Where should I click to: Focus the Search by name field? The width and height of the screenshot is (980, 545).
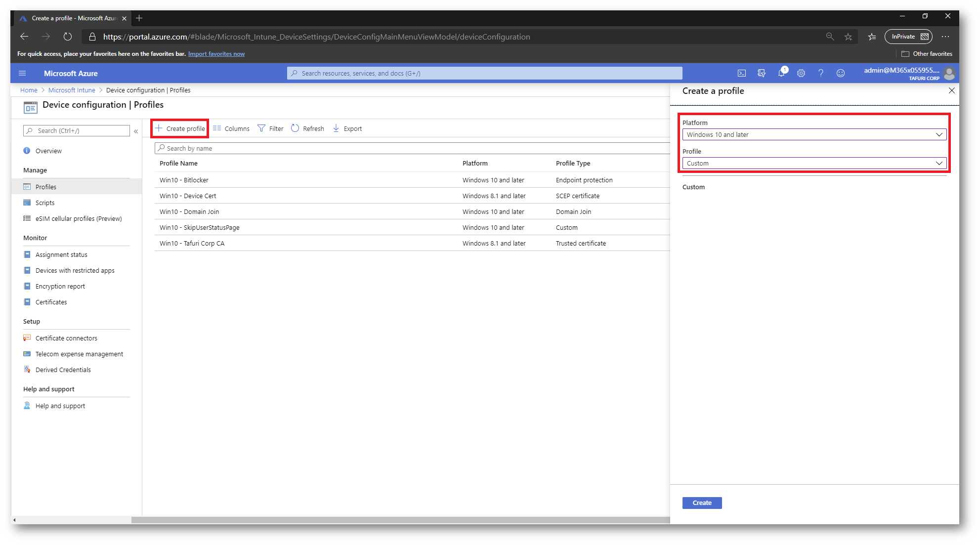(x=412, y=148)
